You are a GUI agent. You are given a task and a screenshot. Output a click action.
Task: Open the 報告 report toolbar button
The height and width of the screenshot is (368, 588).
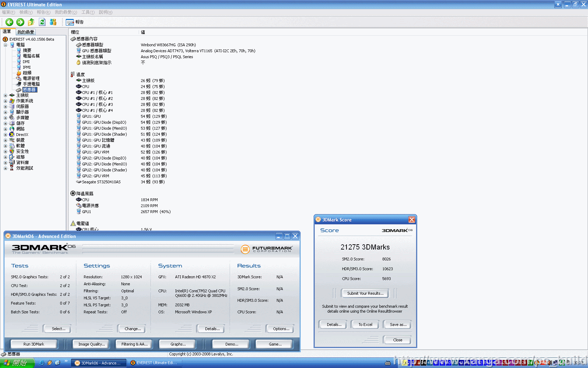tap(75, 22)
